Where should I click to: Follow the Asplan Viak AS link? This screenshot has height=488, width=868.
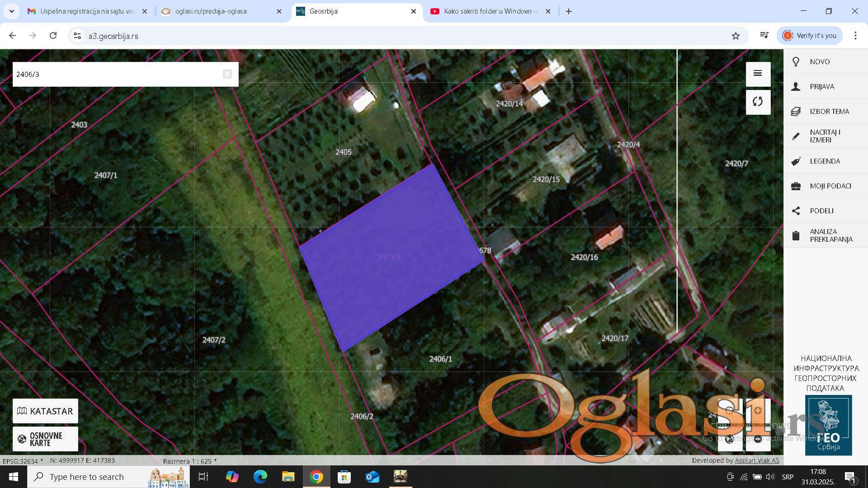click(757, 460)
